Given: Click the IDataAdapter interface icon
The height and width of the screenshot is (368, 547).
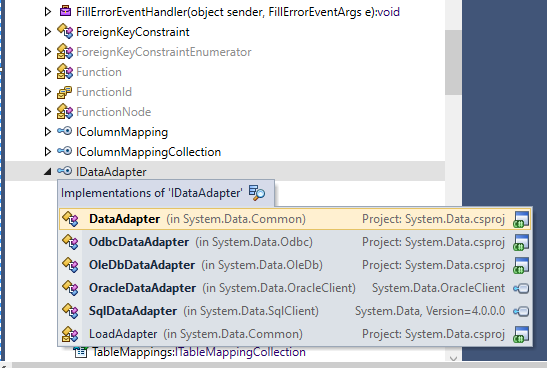Looking at the screenshot, I should point(65,171).
